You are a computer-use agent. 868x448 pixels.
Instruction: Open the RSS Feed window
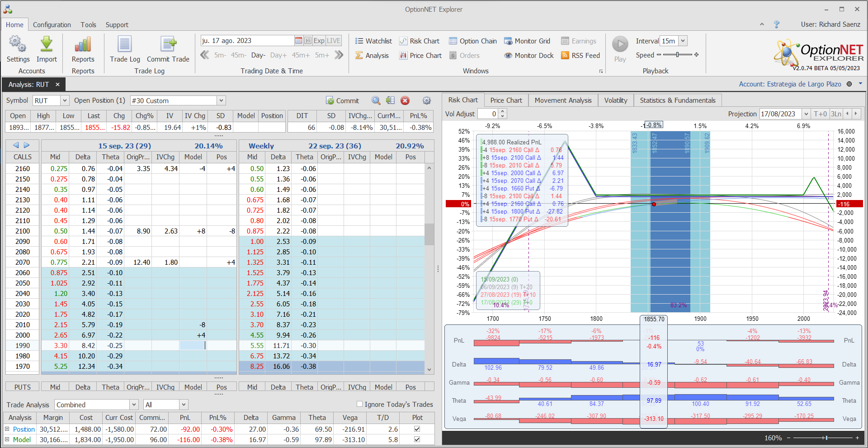(x=580, y=56)
